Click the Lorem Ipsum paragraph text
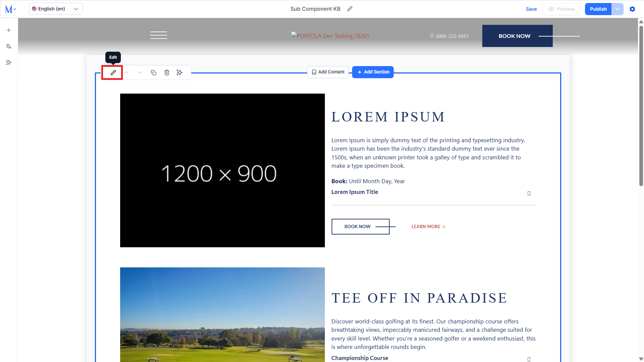The height and width of the screenshot is (362, 644). [428, 153]
